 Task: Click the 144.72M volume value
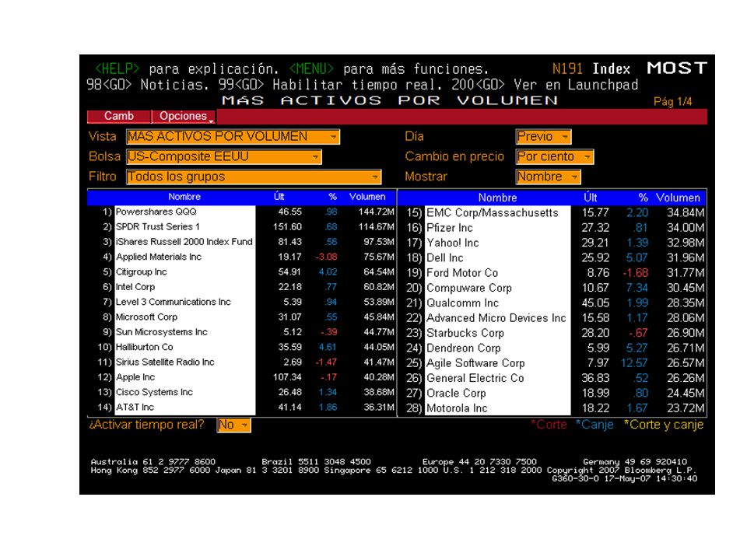pos(377,212)
